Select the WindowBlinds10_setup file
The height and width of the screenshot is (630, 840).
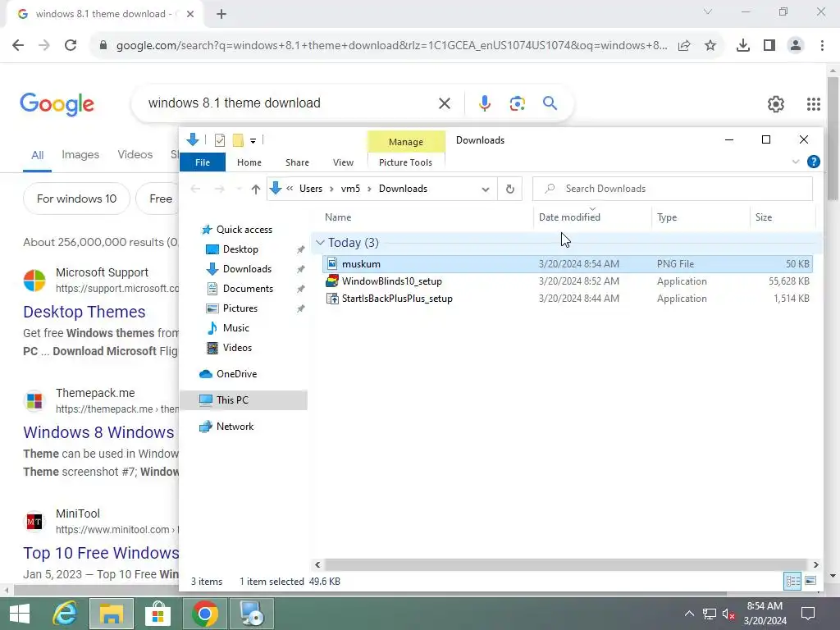(568, 281)
